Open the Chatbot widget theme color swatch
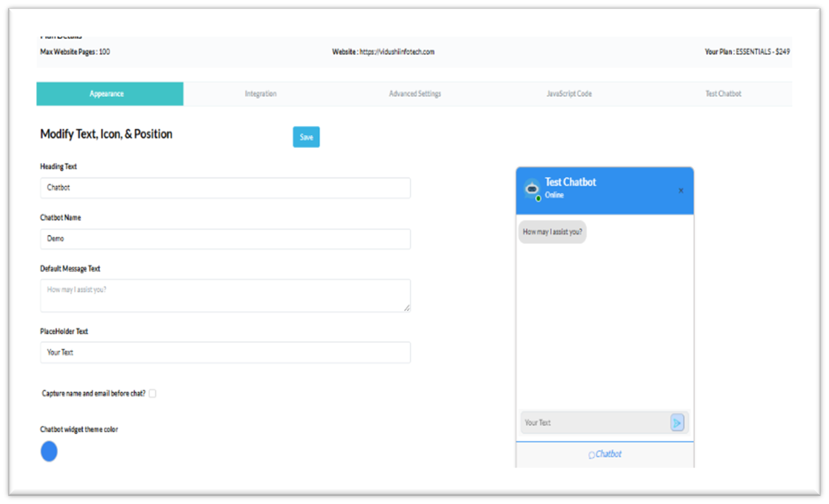 click(x=49, y=452)
